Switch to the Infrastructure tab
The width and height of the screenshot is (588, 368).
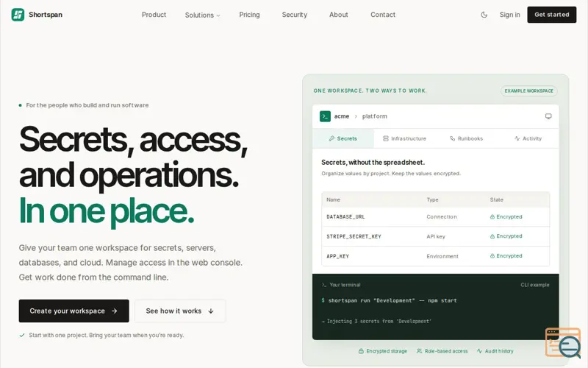405,138
